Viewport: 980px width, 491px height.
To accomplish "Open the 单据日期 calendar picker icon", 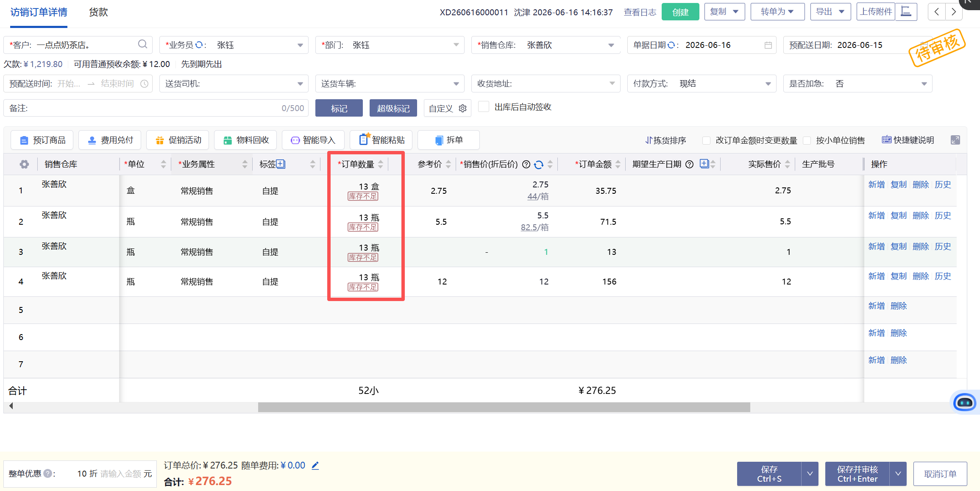I will tap(768, 45).
